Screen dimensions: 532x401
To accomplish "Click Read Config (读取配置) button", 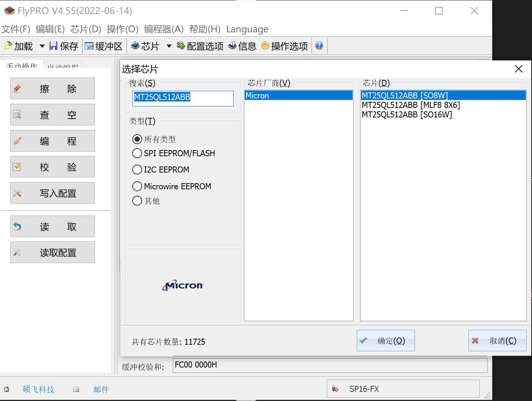I will click(52, 252).
